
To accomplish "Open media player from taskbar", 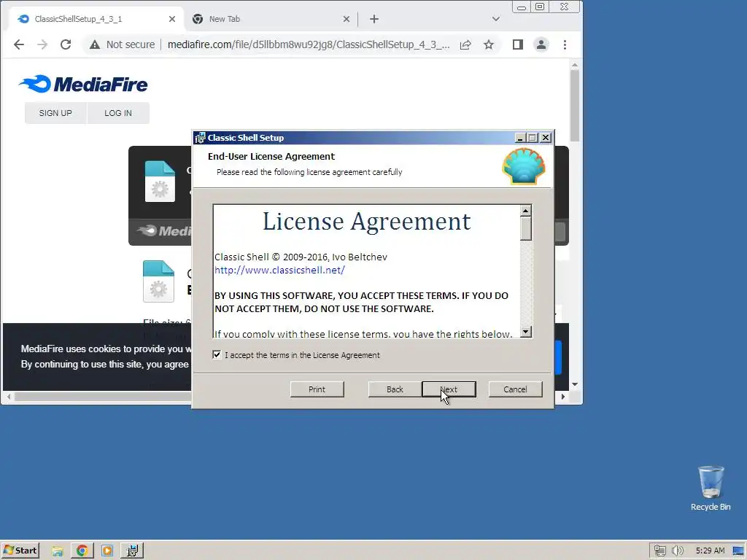I will click(x=107, y=551).
